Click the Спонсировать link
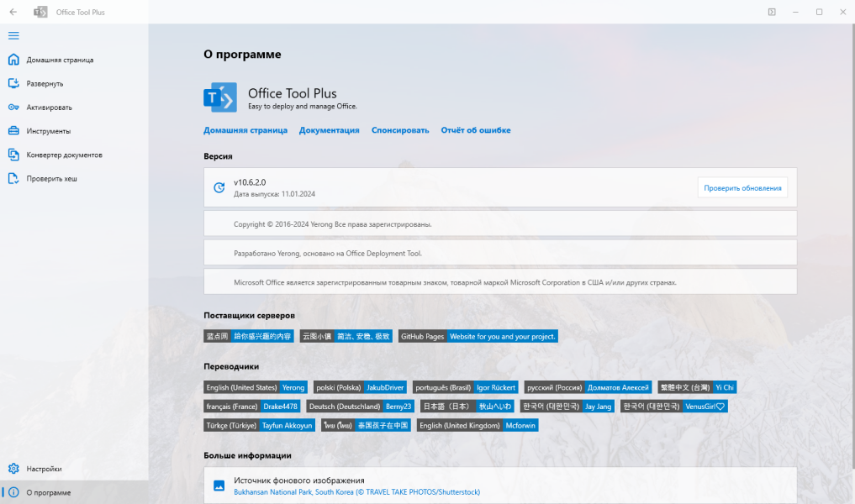This screenshot has height=504, width=855. pyautogui.click(x=400, y=130)
